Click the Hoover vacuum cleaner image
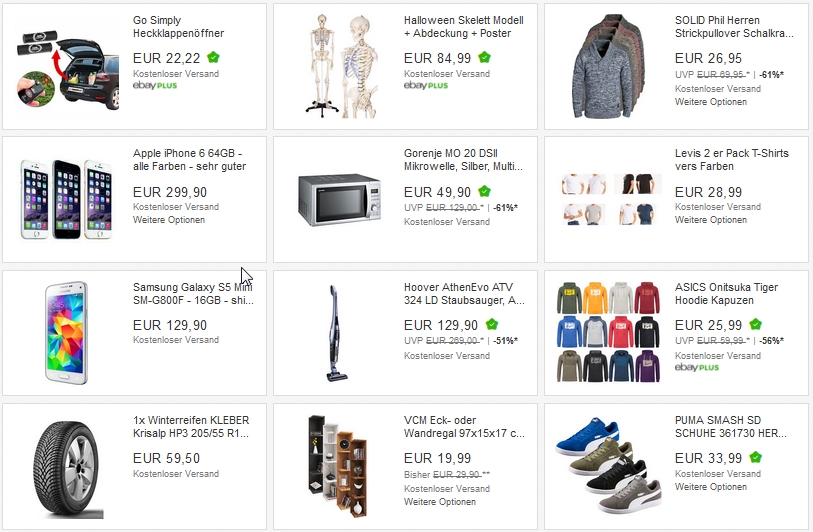 pyautogui.click(x=336, y=333)
